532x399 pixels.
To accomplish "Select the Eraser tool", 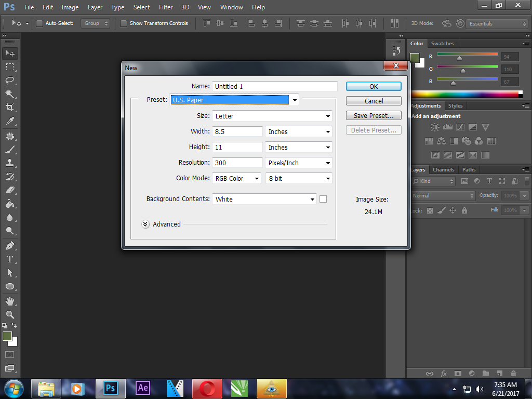I will (10, 190).
